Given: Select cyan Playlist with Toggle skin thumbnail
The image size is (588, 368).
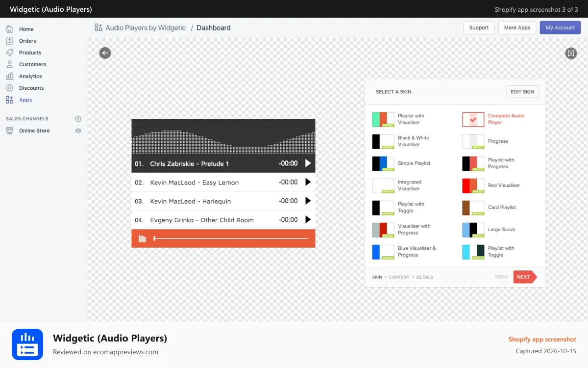Looking at the screenshot, I should [473, 252].
